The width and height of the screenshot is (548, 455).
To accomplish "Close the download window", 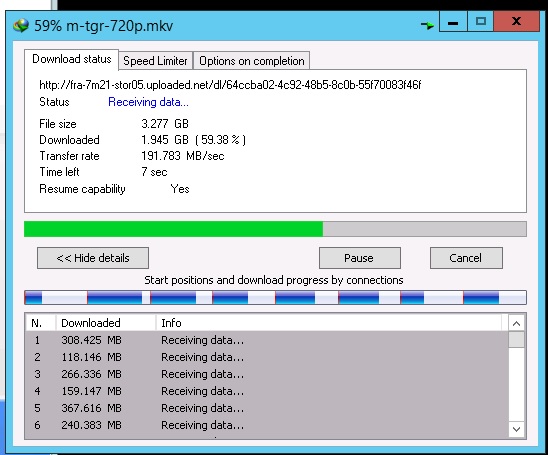I will (x=517, y=22).
